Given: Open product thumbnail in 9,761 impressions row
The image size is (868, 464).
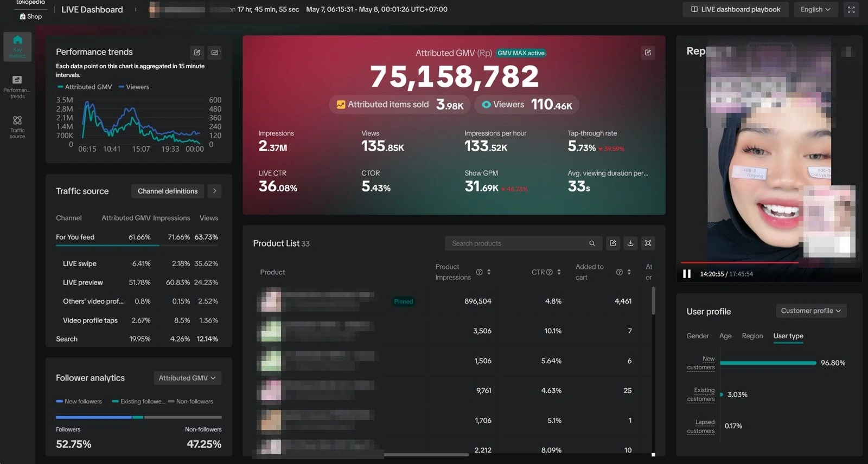Looking at the screenshot, I should click(271, 391).
